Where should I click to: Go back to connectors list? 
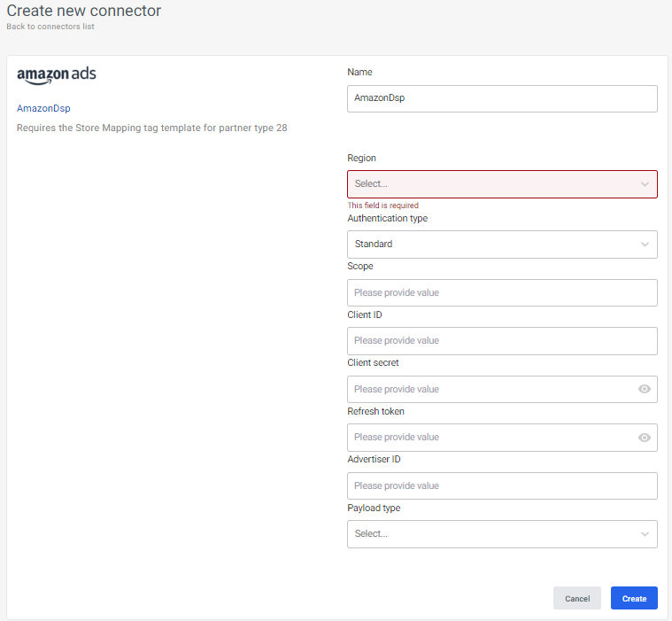pyautogui.click(x=50, y=27)
